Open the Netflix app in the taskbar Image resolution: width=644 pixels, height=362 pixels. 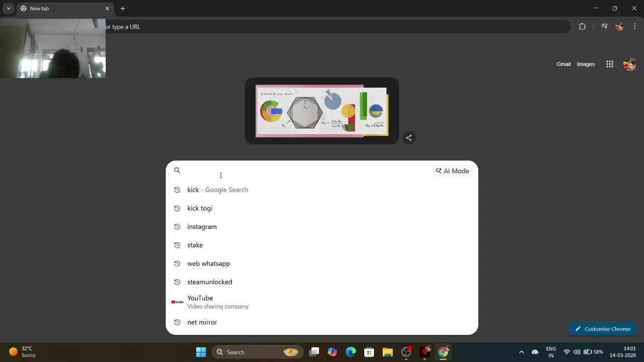tap(425, 352)
